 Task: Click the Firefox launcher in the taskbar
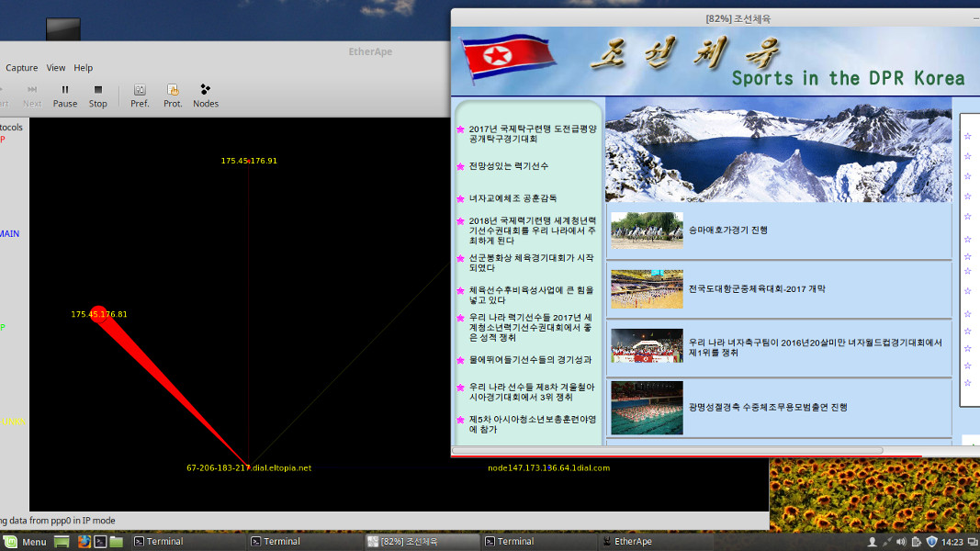coord(84,542)
